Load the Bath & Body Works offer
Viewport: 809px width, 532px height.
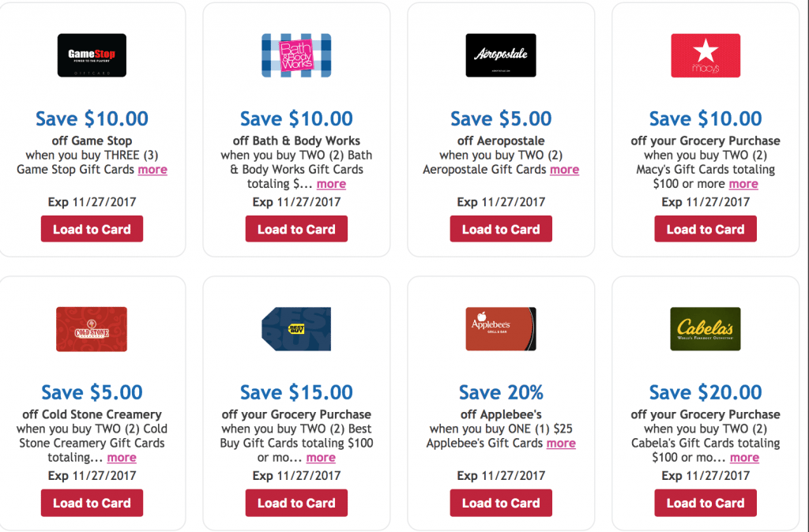pos(296,230)
